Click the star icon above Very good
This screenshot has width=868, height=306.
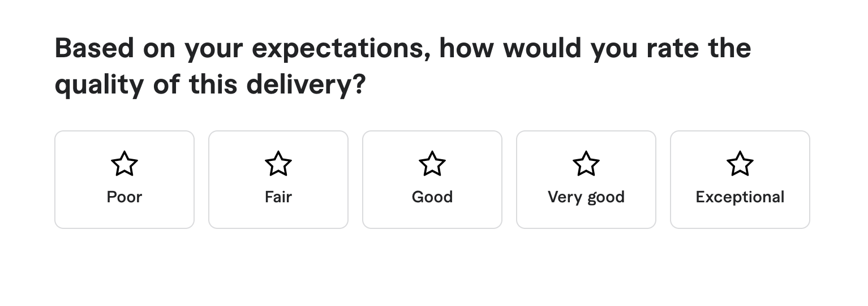586,164
